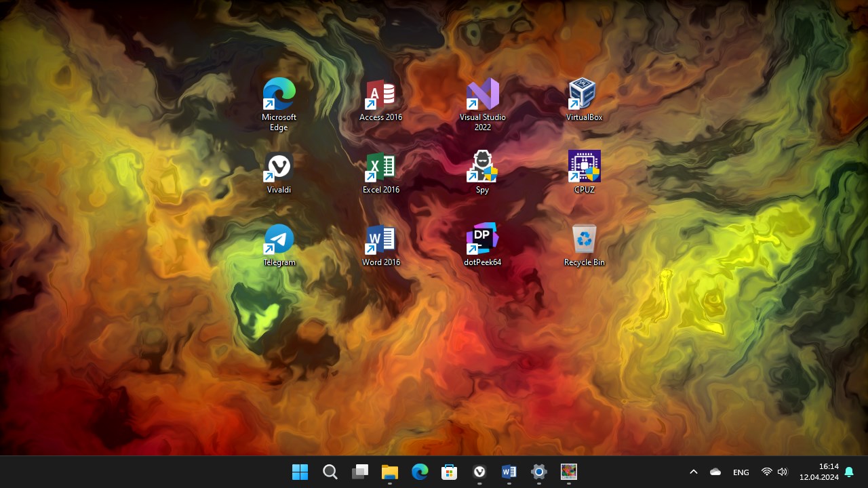Image resolution: width=868 pixels, height=488 pixels.
Task: Launch Microsoft Edge from the taskbar
Action: (420, 472)
